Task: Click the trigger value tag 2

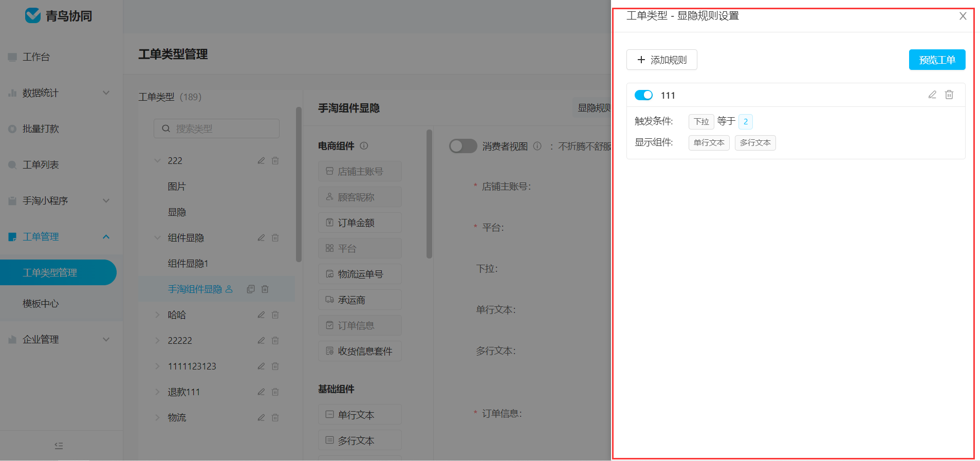Action: pos(746,121)
